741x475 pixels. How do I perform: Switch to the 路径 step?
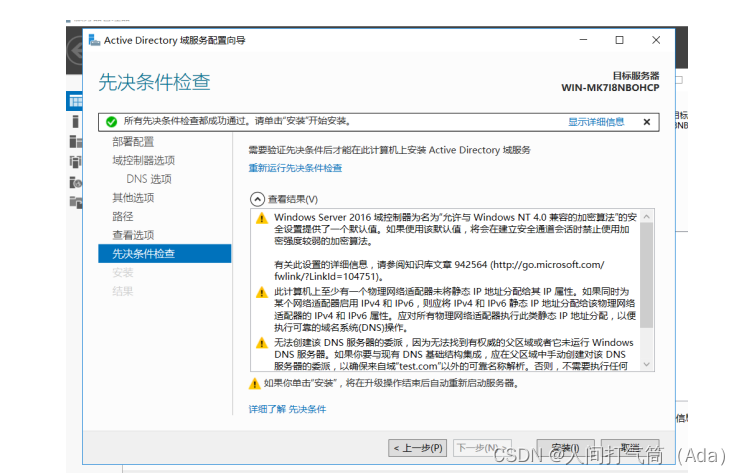coord(122,216)
